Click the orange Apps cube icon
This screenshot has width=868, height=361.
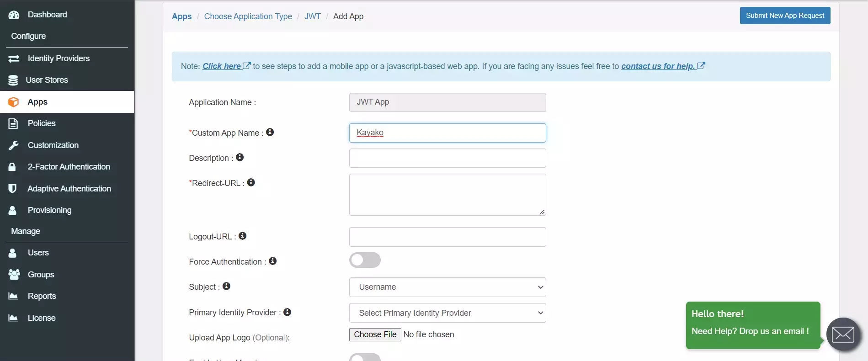(14, 102)
